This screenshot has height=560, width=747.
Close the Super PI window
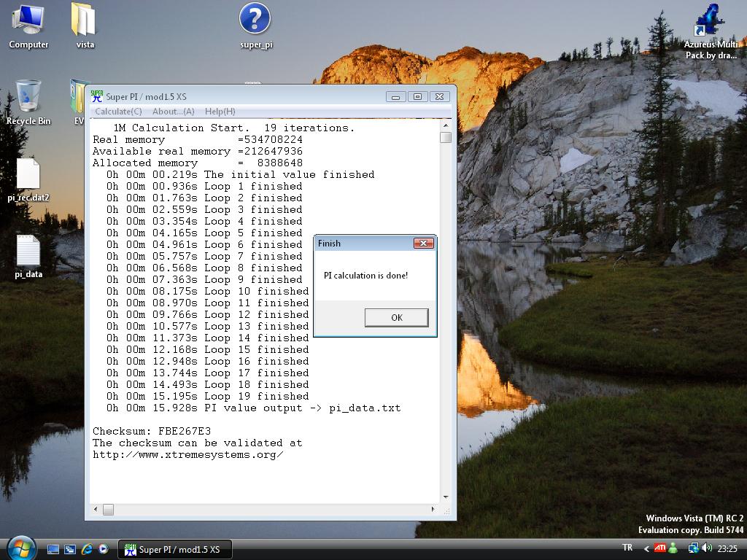pos(440,97)
